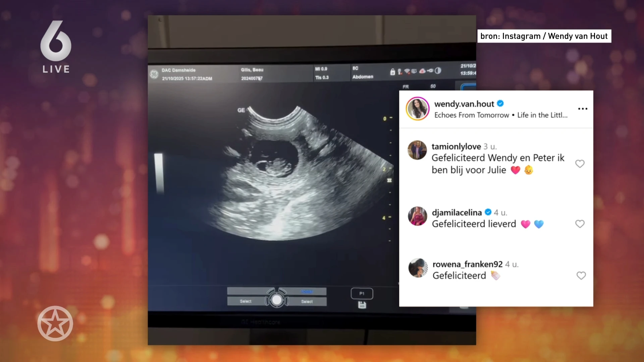Click the contrast half-circle icon in status bar
The height and width of the screenshot is (362, 644).
[x=438, y=71]
